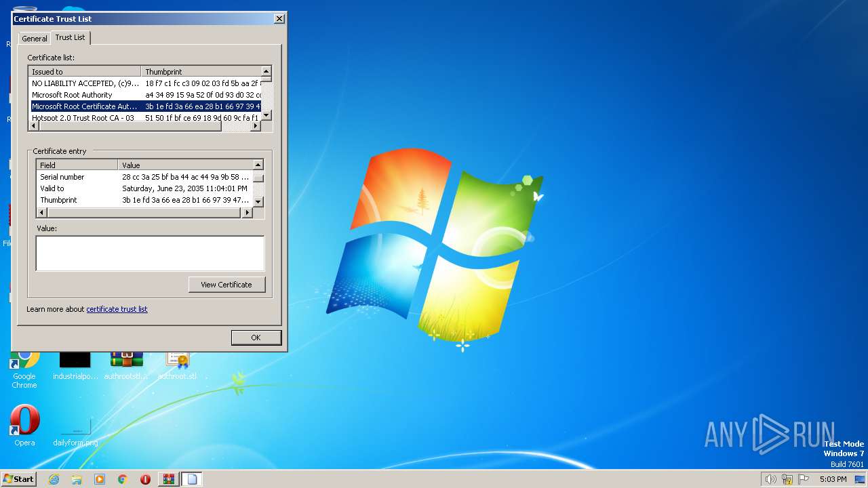The height and width of the screenshot is (488, 868).
Task: Open the network status tray icon
Action: point(787,479)
